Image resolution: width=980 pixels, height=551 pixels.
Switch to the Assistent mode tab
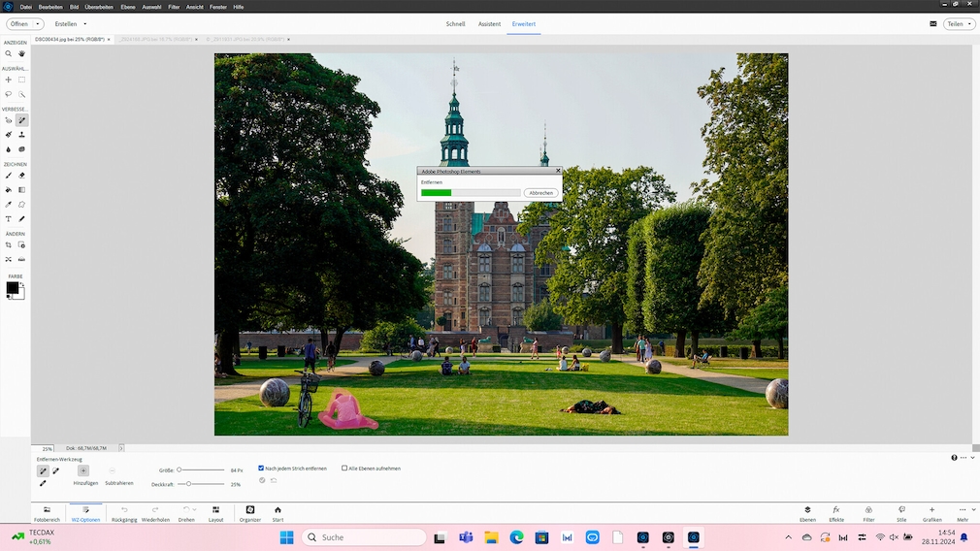coord(489,23)
